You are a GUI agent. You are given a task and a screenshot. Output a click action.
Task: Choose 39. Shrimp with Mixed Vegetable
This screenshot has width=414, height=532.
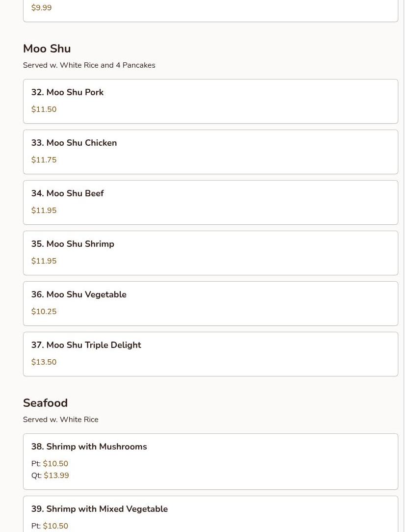(210, 514)
